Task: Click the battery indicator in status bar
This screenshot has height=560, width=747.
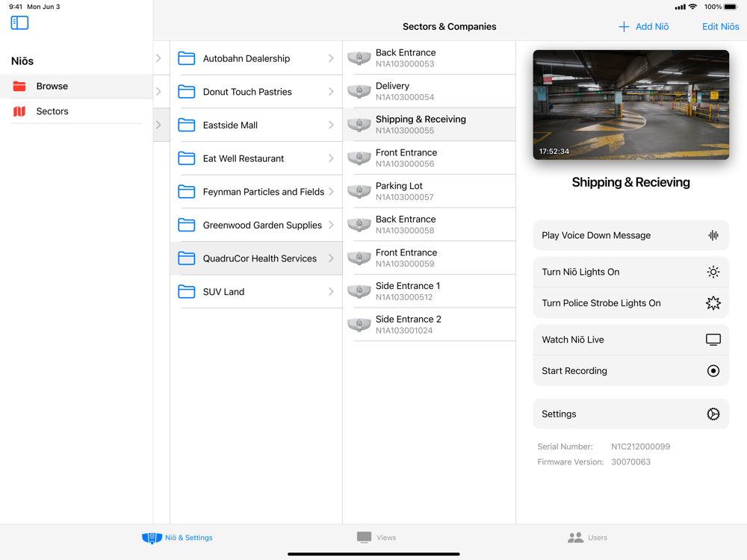Action: 731,7
